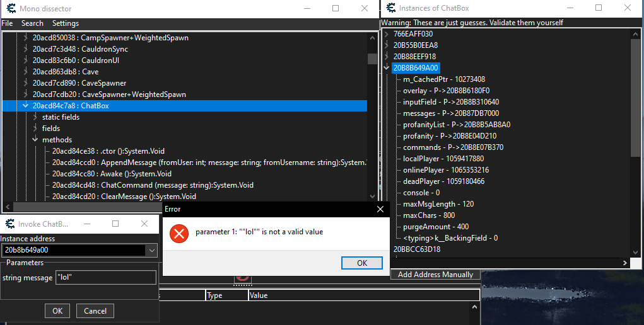
Task: Open the Instance address dropdown arrow
Action: (151, 250)
